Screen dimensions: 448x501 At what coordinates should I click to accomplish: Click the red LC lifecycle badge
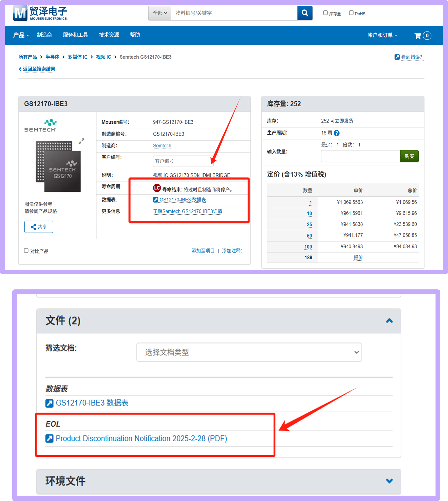157,188
